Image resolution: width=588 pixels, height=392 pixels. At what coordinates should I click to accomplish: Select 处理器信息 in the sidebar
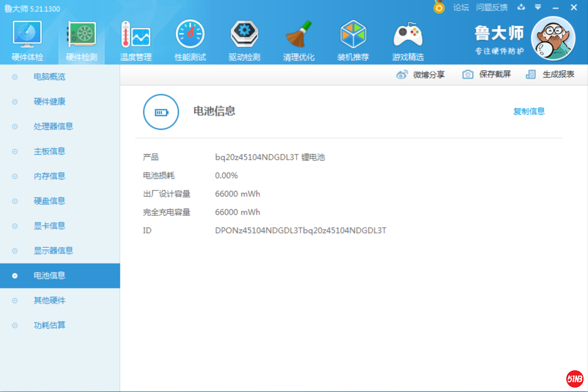(x=53, y=126)
